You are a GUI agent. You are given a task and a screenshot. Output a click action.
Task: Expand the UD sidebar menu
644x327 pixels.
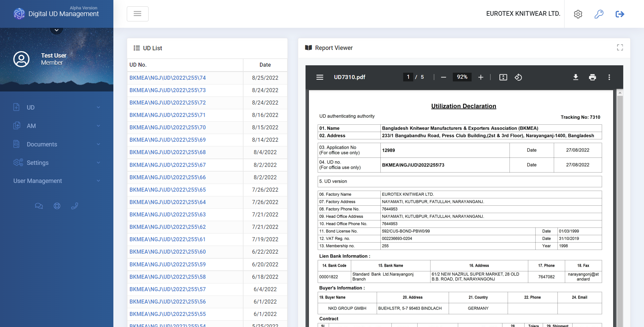[x=57, y=108]
